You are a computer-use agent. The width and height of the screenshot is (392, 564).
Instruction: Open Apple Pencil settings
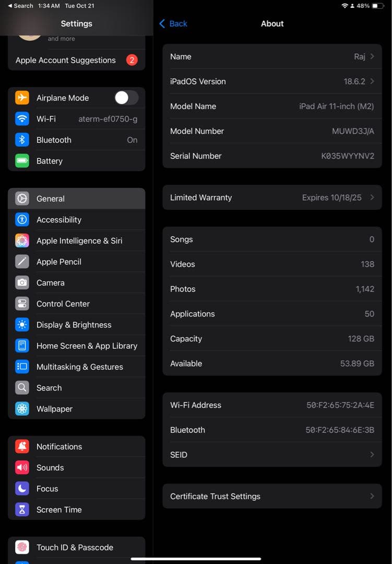(x=77, y=262)
